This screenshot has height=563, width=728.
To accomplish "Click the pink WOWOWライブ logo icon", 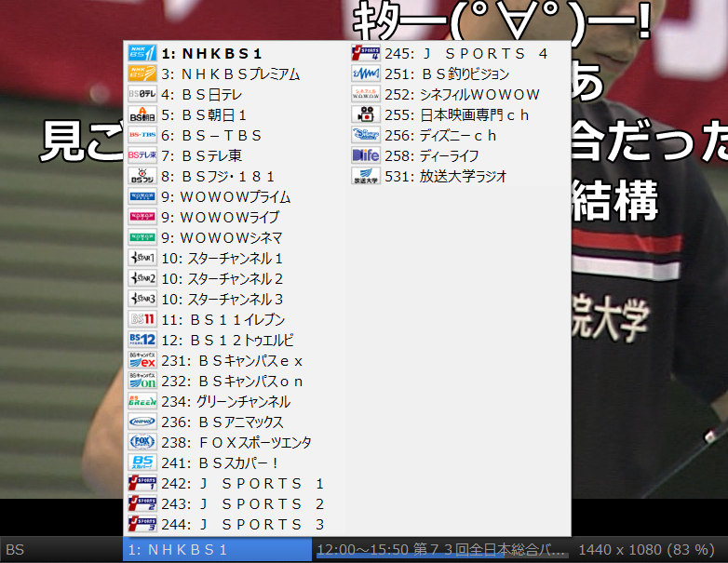I will click(x=142, y=217).
